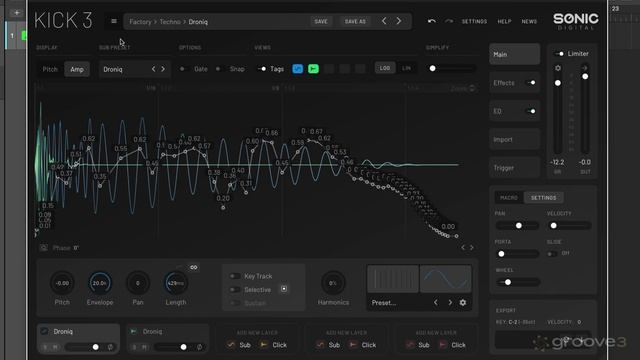
Task: Solo the first Droniq layer
Action: tap(45, 347)
